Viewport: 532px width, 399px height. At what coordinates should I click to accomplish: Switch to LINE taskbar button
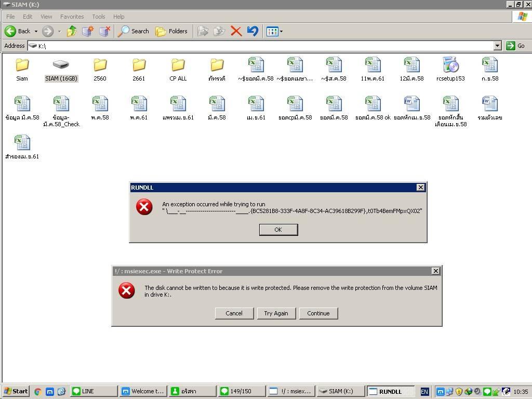click(x=94, y=391)
